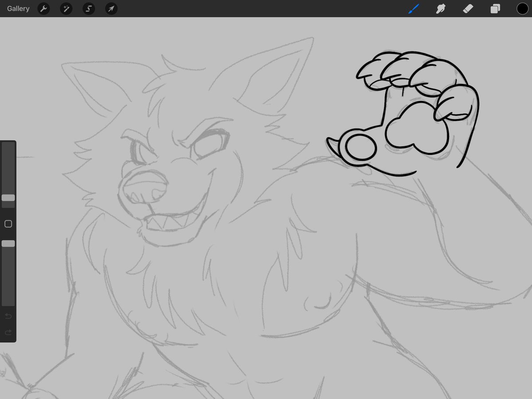This screenshot has width=532, height=399.
Task: Open the Actions wrench menu
Action: (43, 8)
